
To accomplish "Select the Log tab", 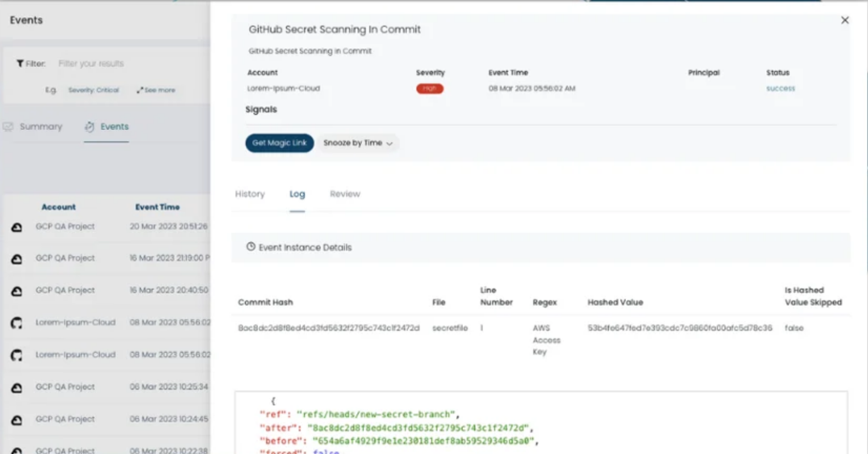I will tap(297, 194).
